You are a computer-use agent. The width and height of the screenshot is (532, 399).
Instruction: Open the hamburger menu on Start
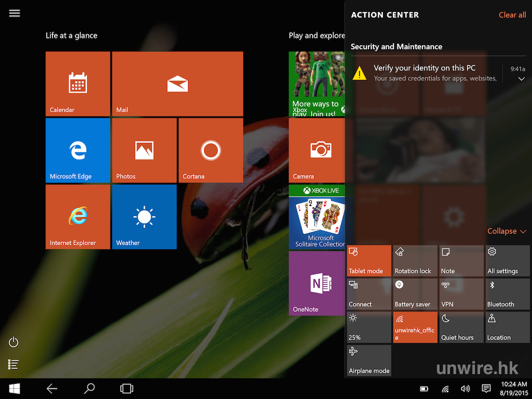pyautogui.click(x=15, y=14)
